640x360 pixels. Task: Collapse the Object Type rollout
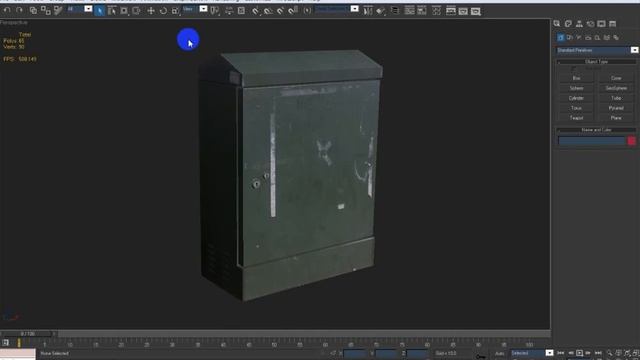pos(596,62)
